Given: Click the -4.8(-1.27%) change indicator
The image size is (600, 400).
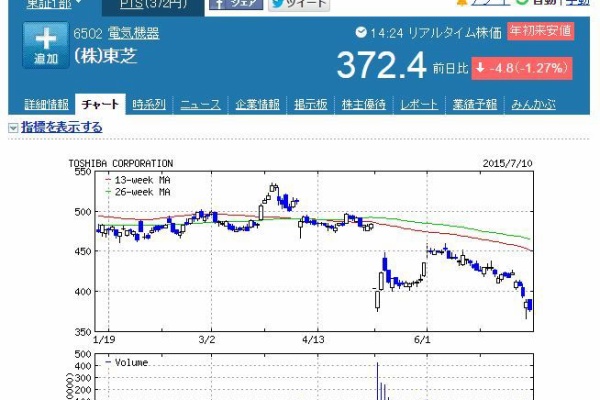Looking at the screenshot, I should pyautogui.click(x=522, y=68).
